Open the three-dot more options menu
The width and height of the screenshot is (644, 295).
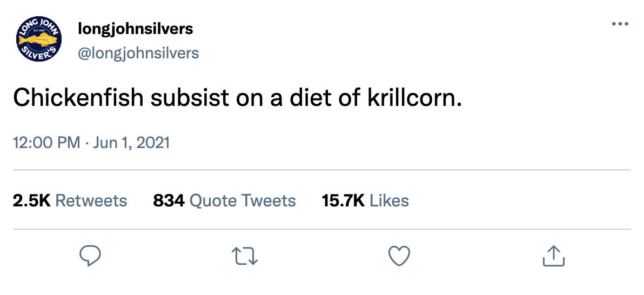pyautogui.click(x=620, y=24)
